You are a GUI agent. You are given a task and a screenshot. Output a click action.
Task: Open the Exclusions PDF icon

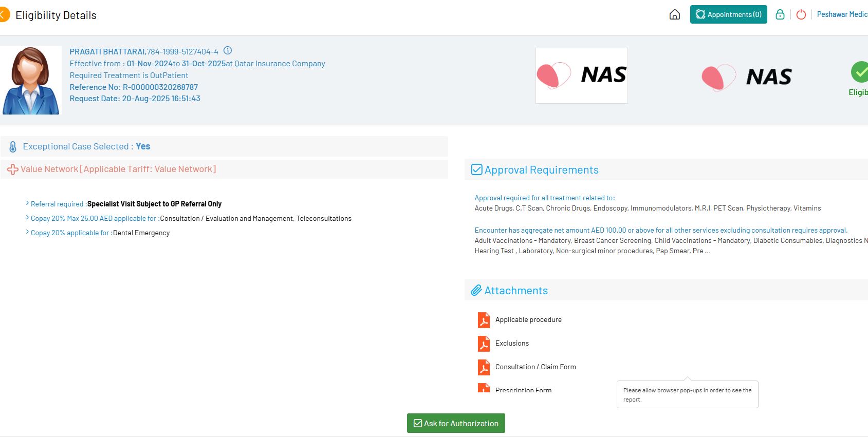484,344
